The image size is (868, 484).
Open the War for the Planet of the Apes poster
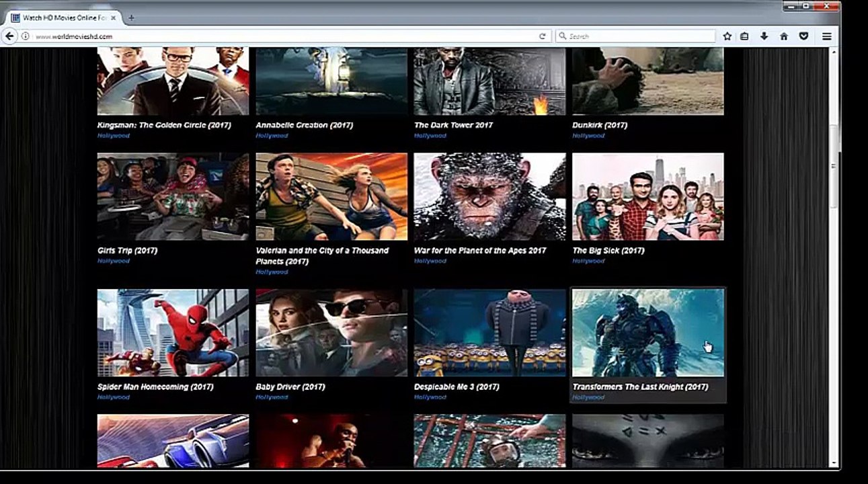click(489, 196)
